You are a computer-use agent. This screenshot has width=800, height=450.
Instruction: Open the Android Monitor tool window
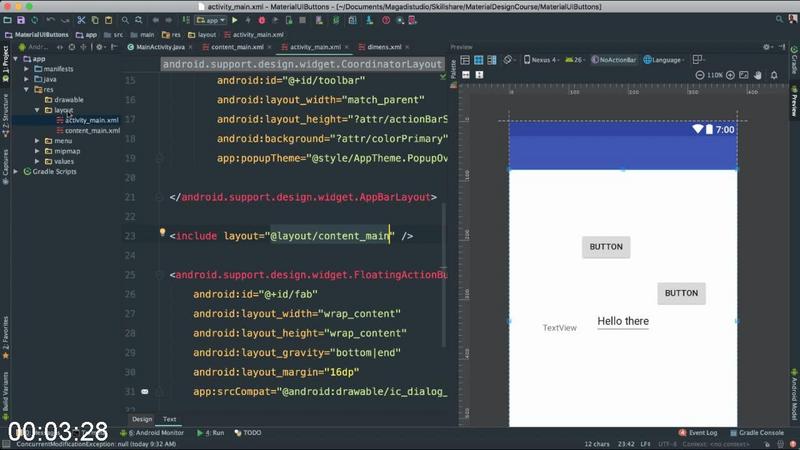point(152,433)
